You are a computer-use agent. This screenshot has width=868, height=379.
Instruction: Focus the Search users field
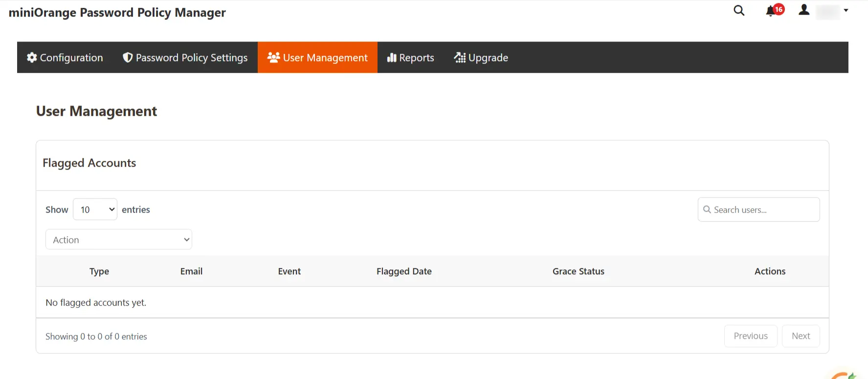point(758,209)
